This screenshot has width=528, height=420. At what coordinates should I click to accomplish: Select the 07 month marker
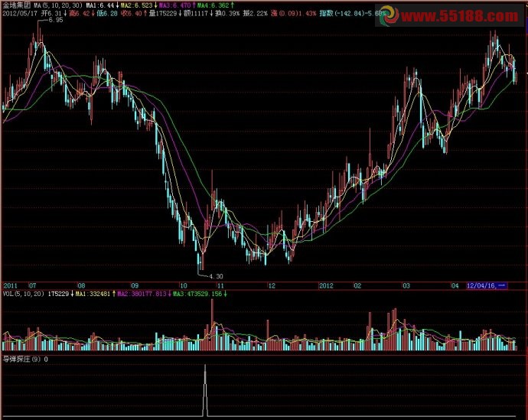click(x=32, y=285)
